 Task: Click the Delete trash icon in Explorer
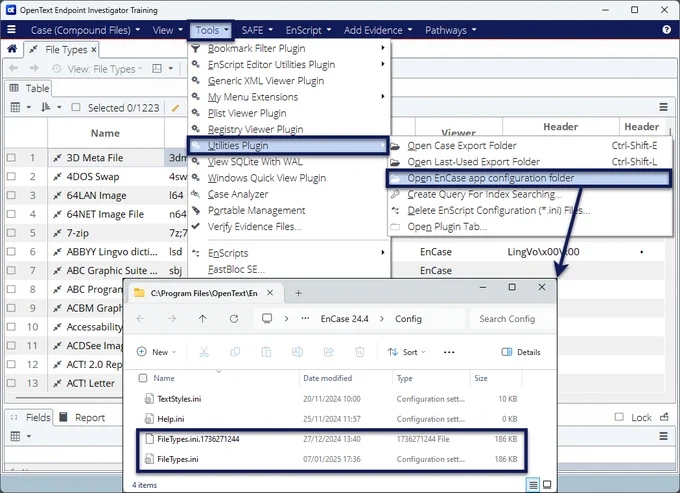(x=360, y=352)
